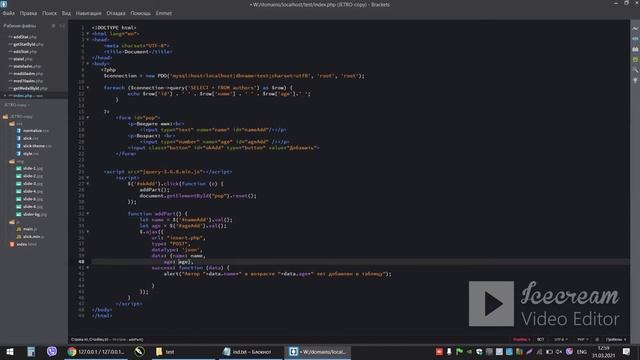Screen dimensions: 640x360
Task: Open the notification center icon
Action: [627, 352]
